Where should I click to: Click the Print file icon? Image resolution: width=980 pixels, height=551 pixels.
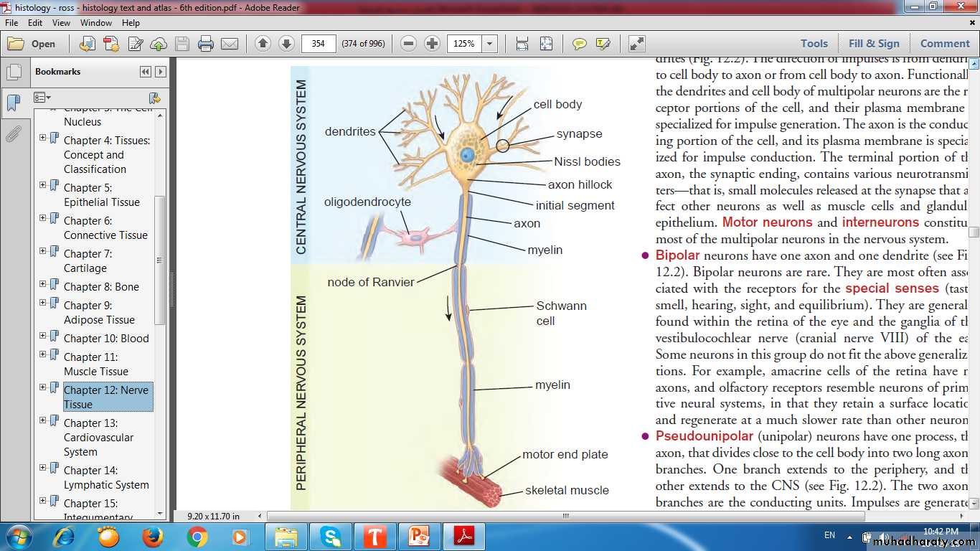(206, 44)
